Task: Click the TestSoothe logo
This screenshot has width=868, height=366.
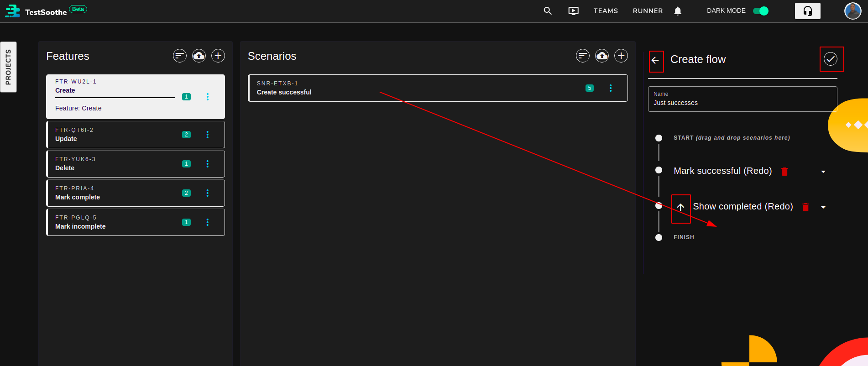Action: pos(36,11)
